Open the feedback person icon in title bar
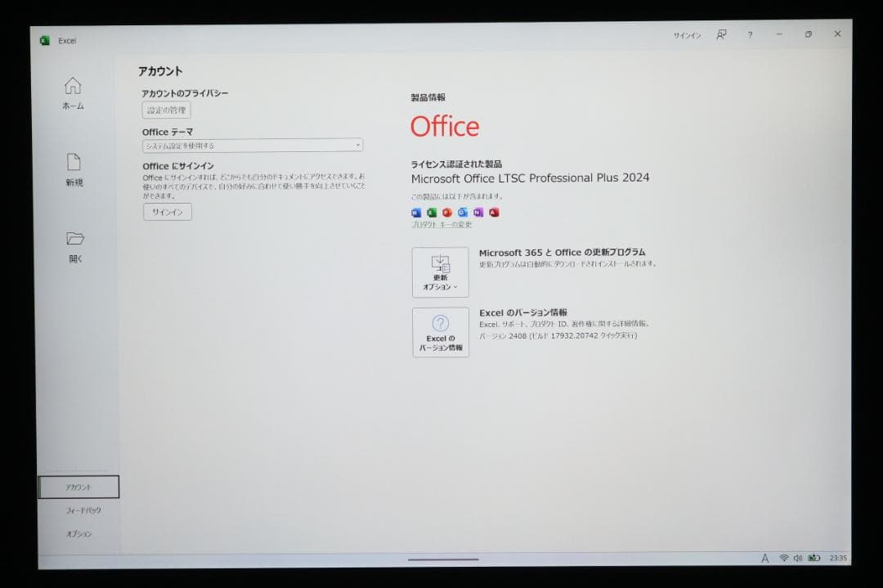This screenshot has width=883, height=588. pyautogui.click(x=721, y=35)
